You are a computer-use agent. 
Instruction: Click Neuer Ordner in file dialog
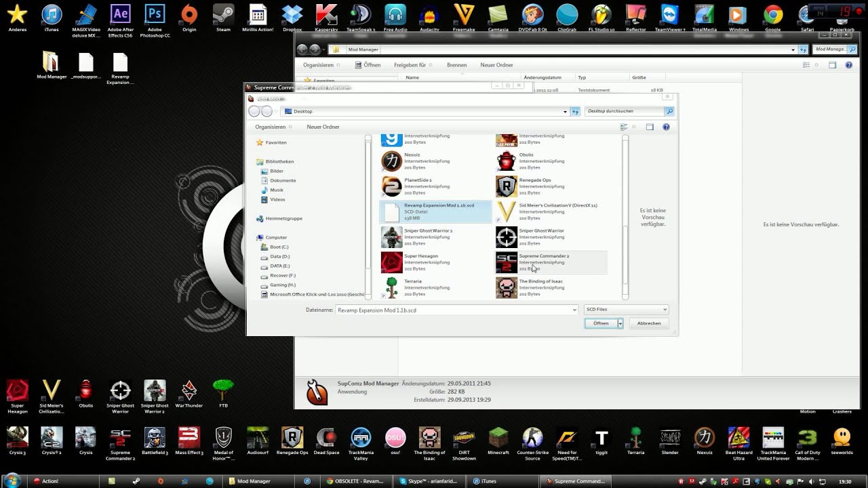click(x=323, y=127)
